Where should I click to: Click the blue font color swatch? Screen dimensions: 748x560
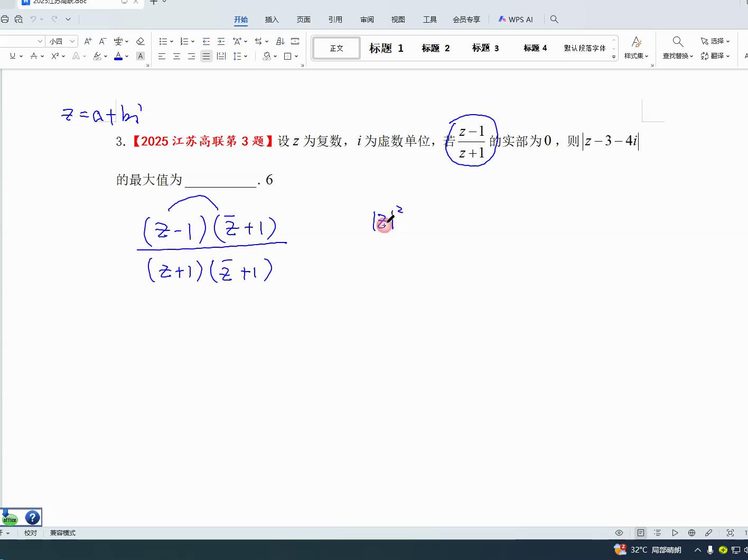pyautogui.click(x=118, y=56)
